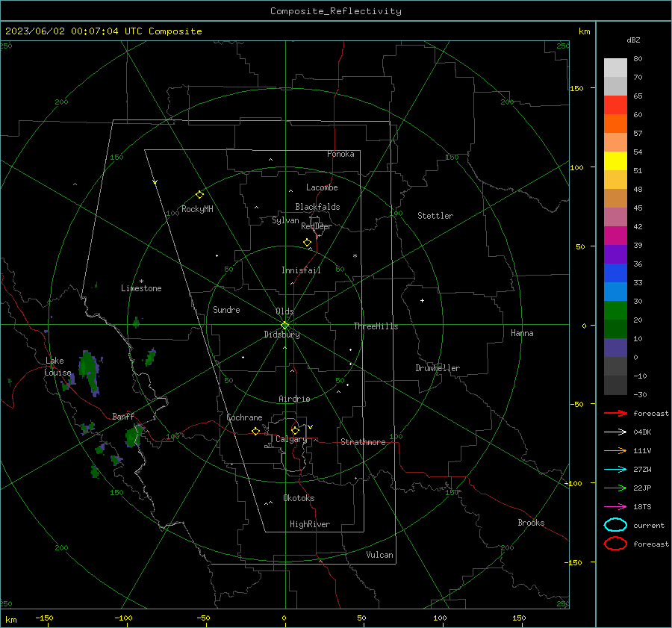This screenshot has height=628, width=672.
Task: Click the red swatch in dBZ scale
Action: point(615,105)
